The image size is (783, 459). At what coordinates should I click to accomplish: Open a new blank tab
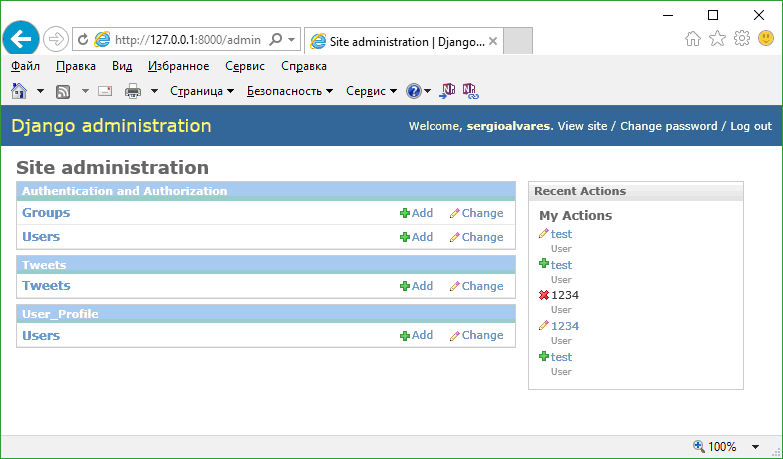518,41
